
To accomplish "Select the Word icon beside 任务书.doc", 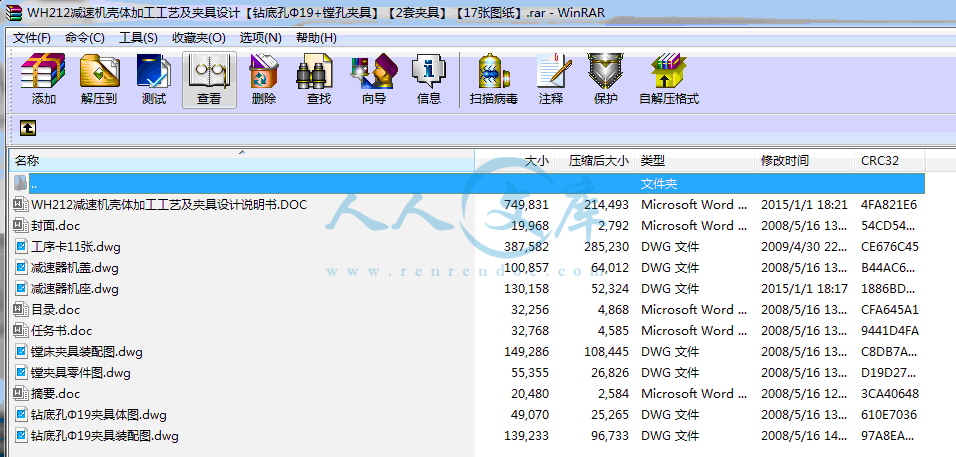I will pos(21,331).
